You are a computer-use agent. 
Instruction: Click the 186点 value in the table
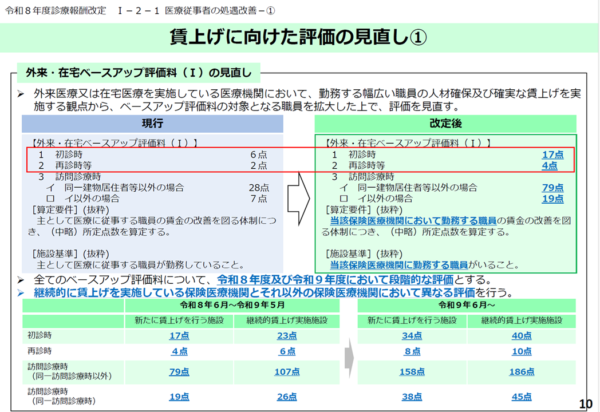pyautogui.click(x=521, y=371)
